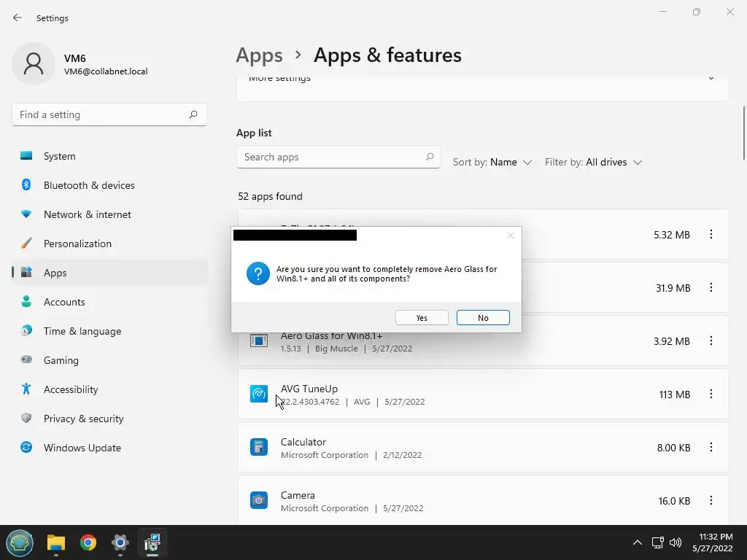Image resolution: width=747 pixels, height=560 pixels.
Task: Select the Calculator app name
Action: click(x=303, y=442)
